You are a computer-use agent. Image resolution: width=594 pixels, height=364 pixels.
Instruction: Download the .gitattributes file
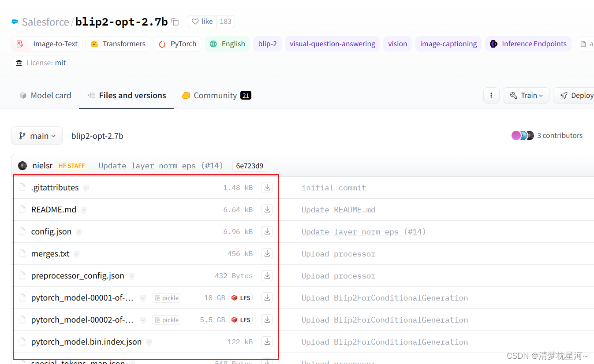click(267, 187)
